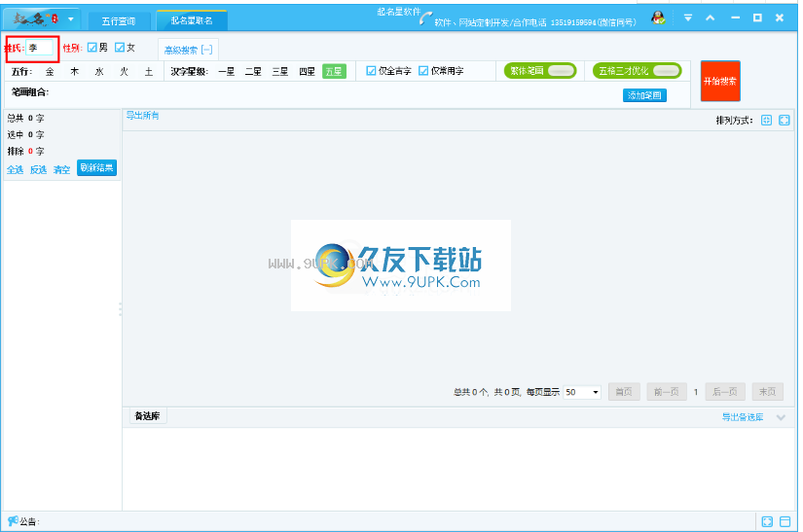Click the QQ penguin contact icon
The height and width of the screenshot is (532, 803).
click(x=658, y=18)
